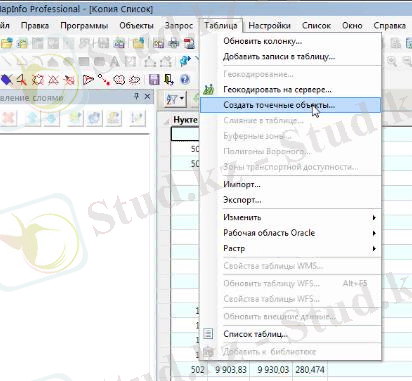Pin the layer control panel

pos(136,96)
